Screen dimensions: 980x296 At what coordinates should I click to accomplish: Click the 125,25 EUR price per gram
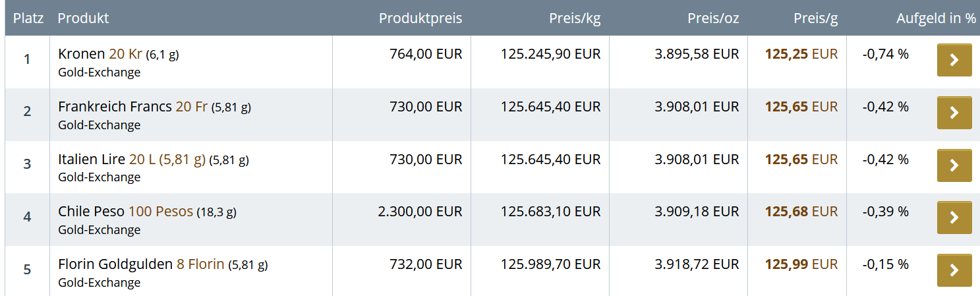click(801, 54)
